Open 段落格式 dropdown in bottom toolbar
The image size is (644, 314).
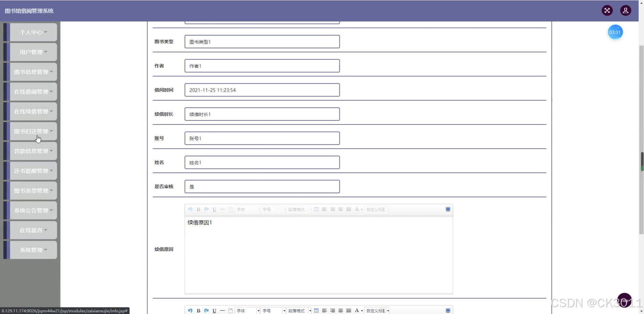[299, 311]
